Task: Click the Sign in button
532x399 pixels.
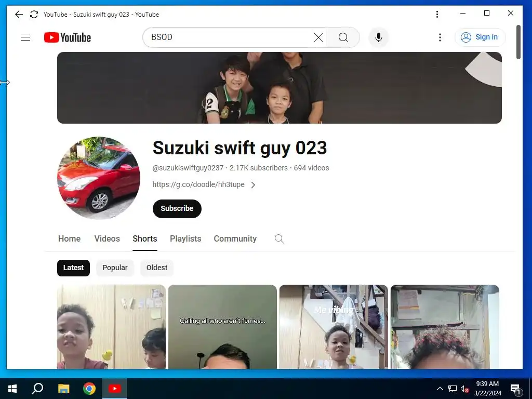Action: pyautogui.click(x=480, y=37)
